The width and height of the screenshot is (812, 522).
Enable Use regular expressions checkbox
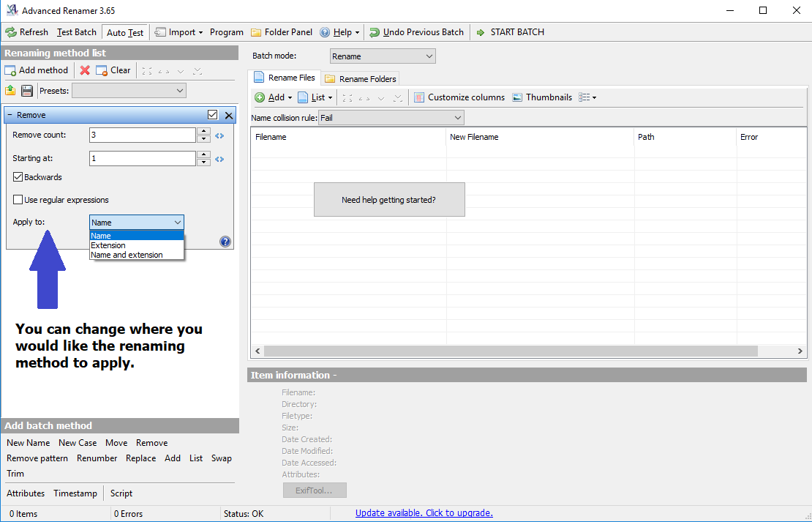pos(18,200)
